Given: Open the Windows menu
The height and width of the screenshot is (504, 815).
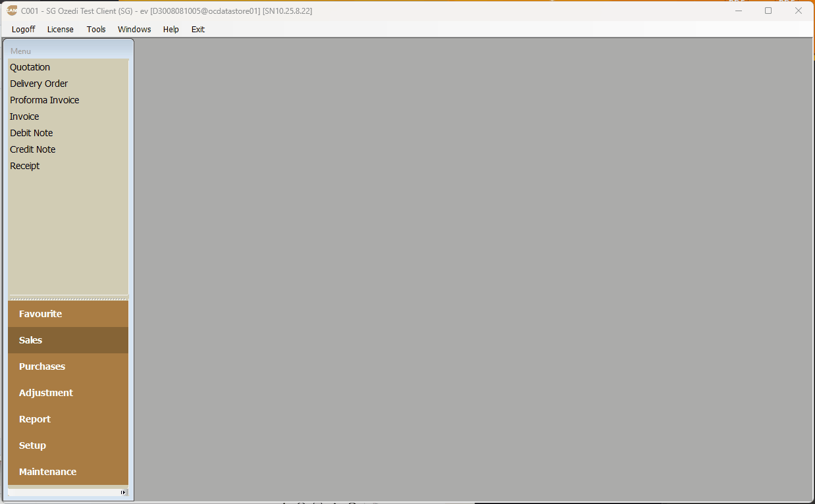Looking at the screenshot, I should pos(134,30).
